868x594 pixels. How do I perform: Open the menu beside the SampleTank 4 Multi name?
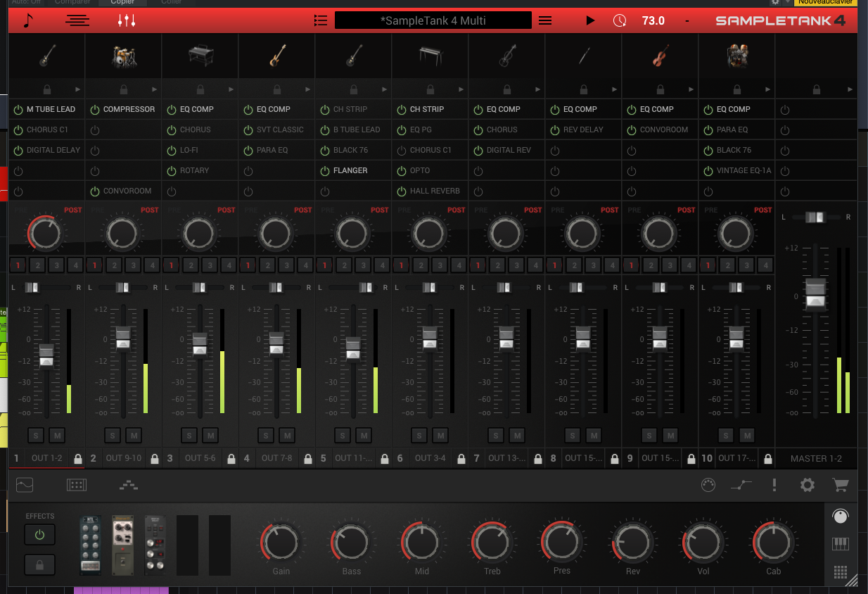click(x=545, y=20)
